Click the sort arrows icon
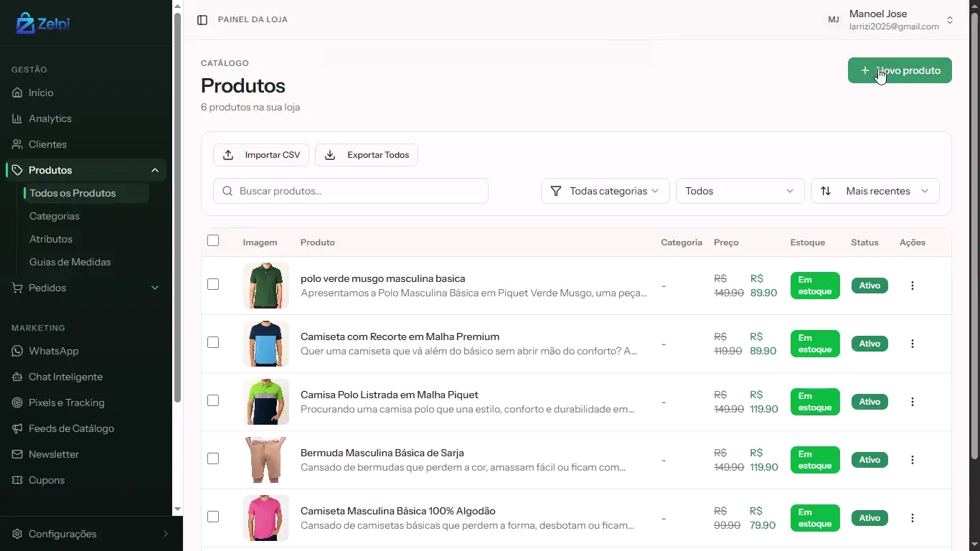Image resolution: width=980 pixels, height=551 pixels. pos(826,191)
